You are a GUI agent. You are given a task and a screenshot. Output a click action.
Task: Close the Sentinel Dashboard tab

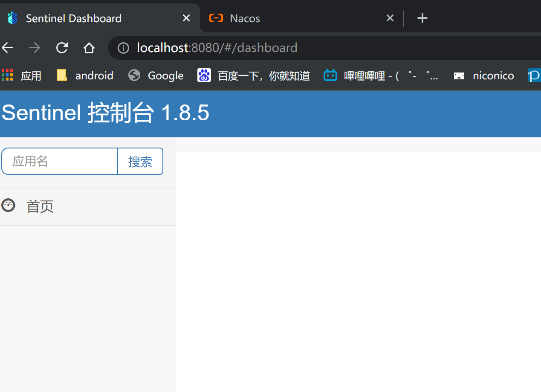point(186,18)
